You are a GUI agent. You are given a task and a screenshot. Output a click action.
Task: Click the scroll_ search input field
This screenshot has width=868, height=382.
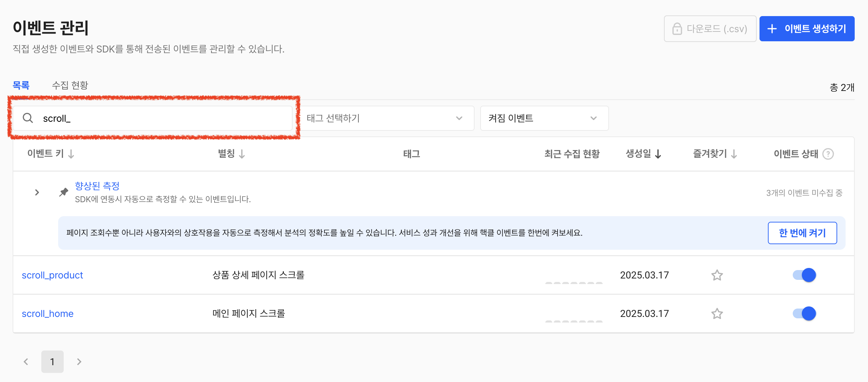click(161, 119)
